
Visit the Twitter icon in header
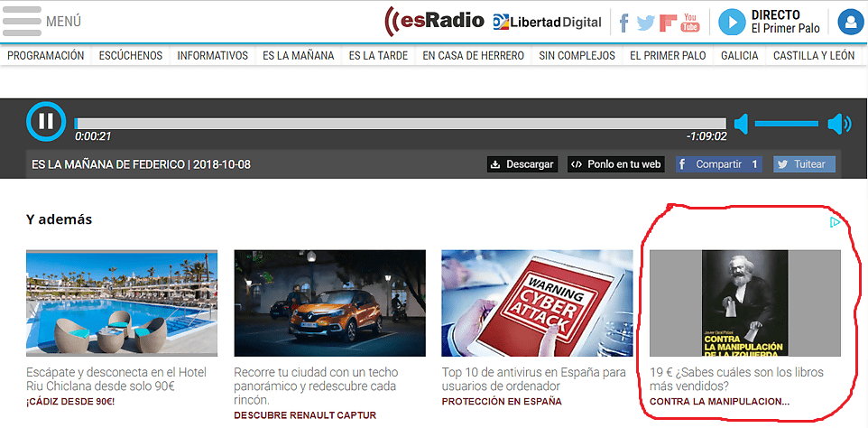click(x=645, y=23)
